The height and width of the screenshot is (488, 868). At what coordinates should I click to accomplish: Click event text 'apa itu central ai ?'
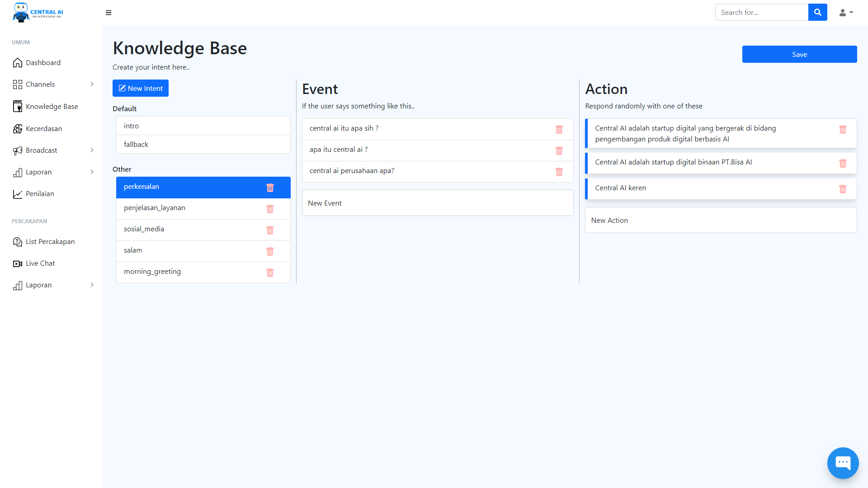pyautogui.click(x=339, y=150)
